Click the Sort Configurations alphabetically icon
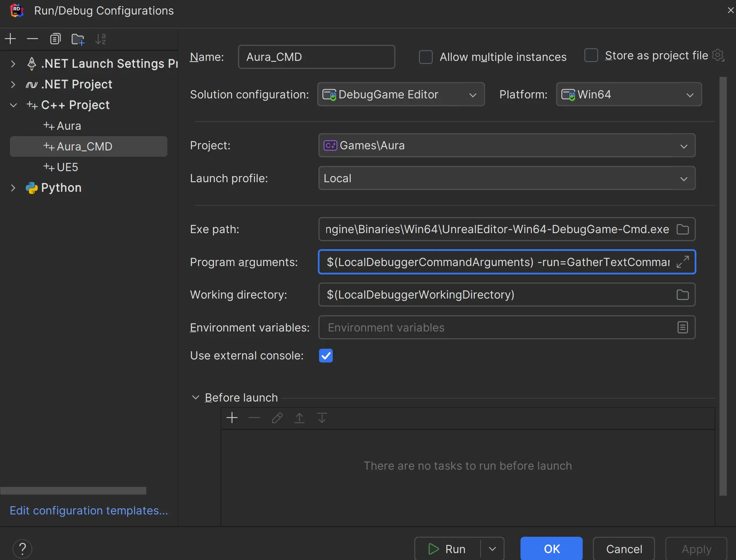Screen dimensions: 736x560 click(x=100, y=39)
